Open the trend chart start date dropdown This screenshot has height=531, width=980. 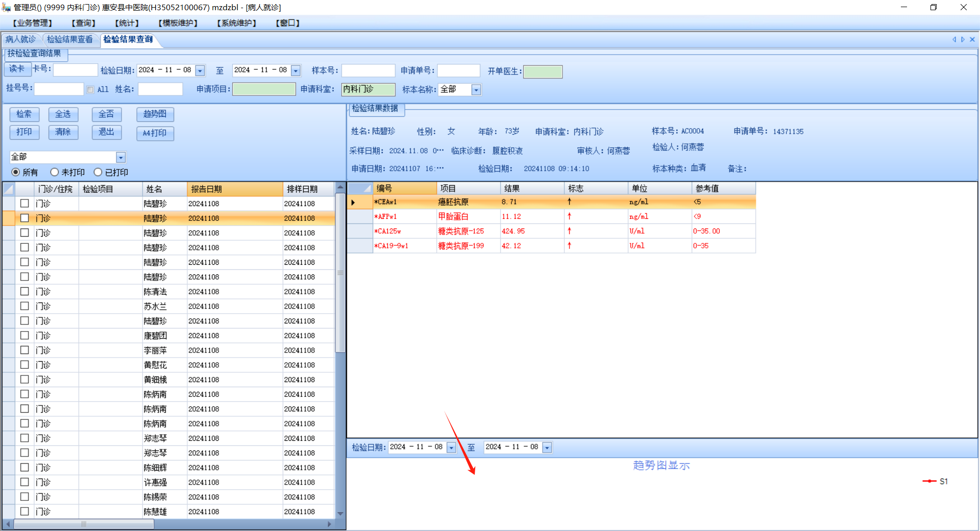coord(451,448)
